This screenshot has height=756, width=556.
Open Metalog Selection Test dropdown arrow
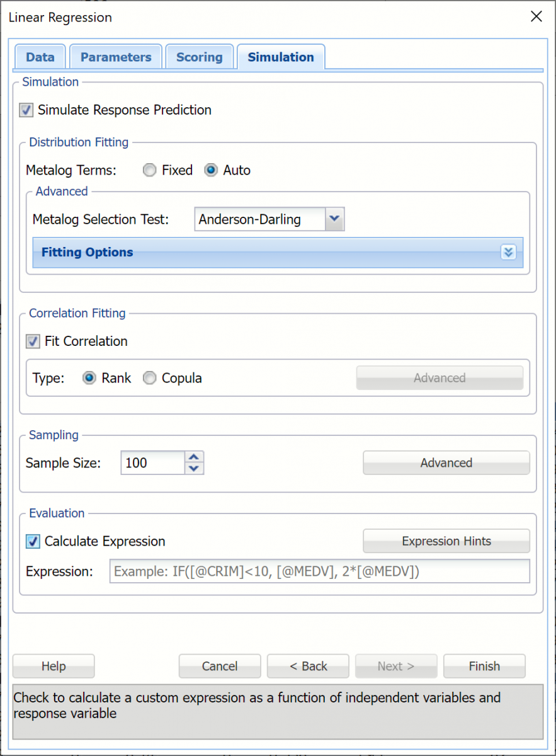[x=334, y=219]
